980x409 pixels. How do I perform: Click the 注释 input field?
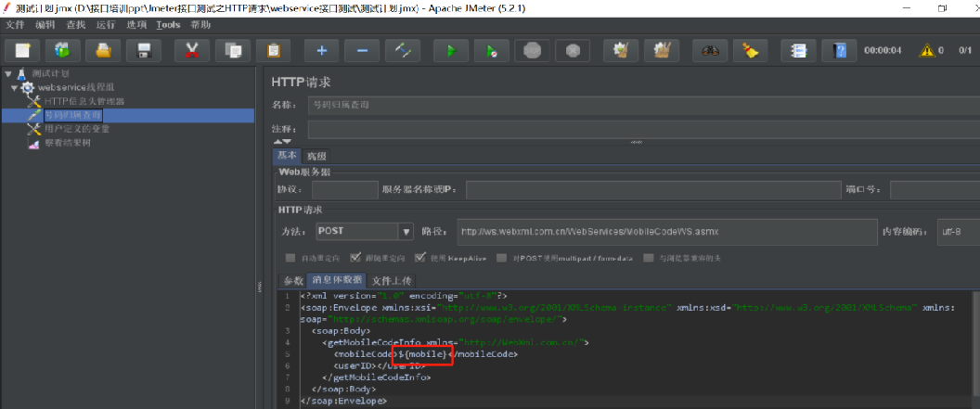[x=644, y=129]
